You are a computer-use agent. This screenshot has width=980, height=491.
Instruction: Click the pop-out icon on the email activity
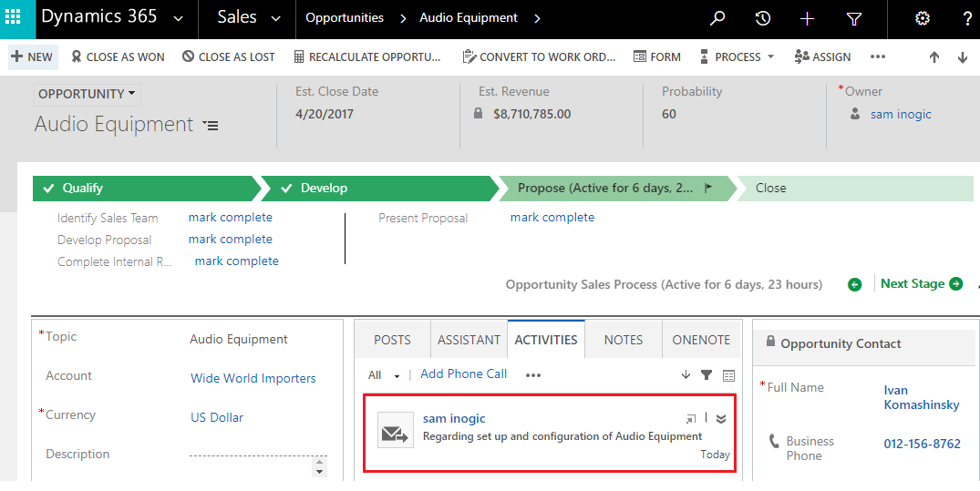(691, 418)
